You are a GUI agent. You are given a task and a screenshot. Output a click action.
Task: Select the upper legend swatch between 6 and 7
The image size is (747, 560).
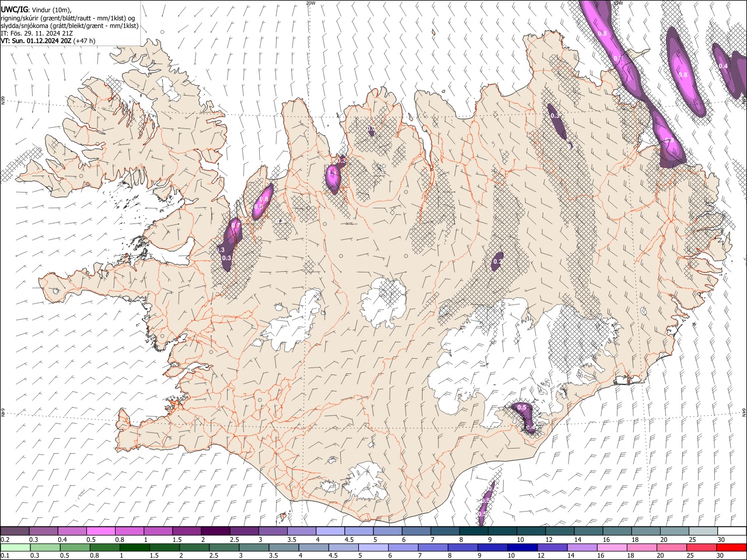416,531
